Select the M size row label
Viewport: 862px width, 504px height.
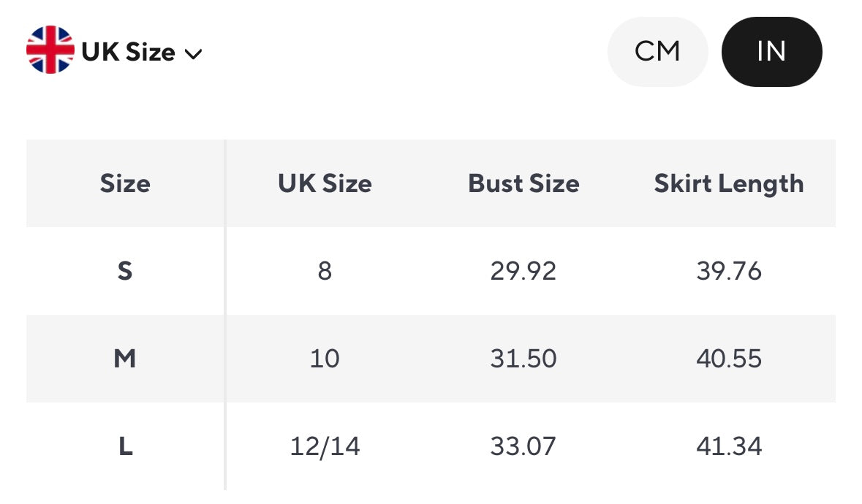point(125,359)
